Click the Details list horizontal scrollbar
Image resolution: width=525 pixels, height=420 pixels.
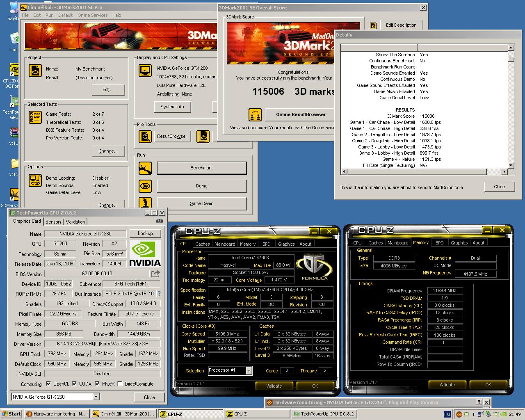click(424, 172)
